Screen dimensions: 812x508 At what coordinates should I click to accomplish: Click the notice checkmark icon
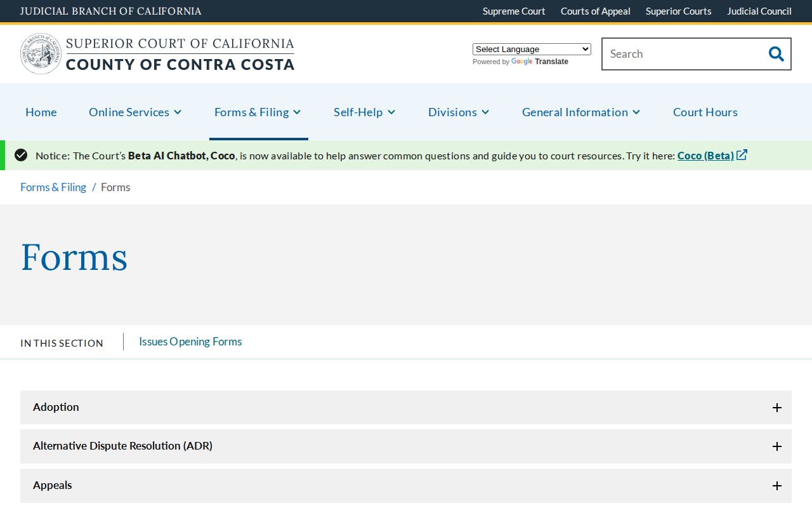[x=21, y=155]
